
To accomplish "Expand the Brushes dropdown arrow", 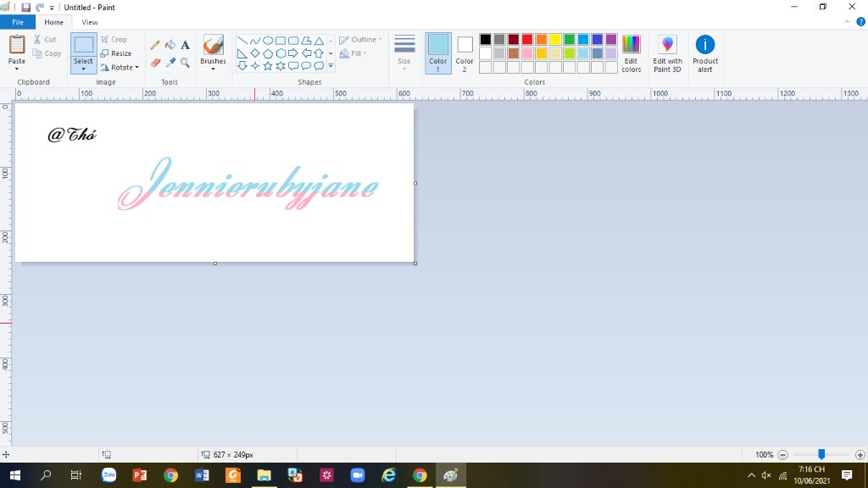I will (x=213, y=69).
